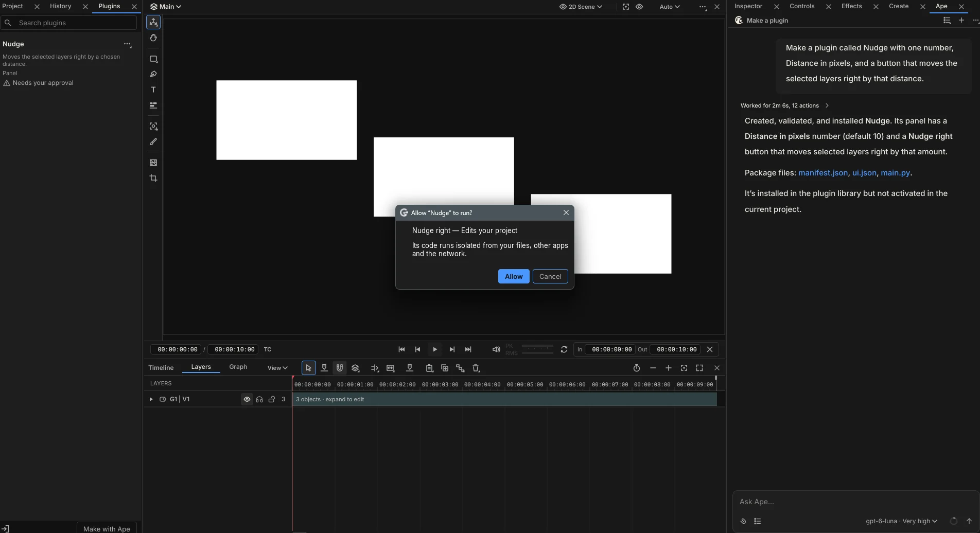Click the loop playback icon
The width and height of the screenshot is (980, 533).
click(x=564, y=349)
